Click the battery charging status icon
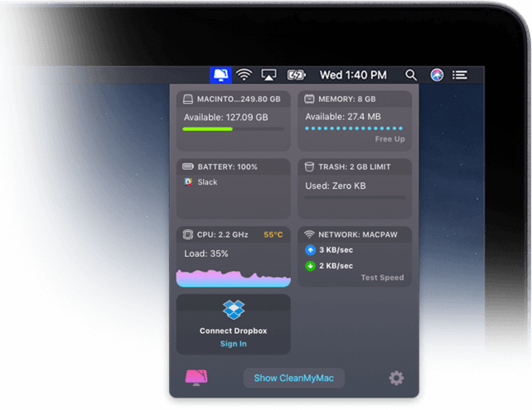Image resolution: width=532 pixels, height=410 pixels. tap(296, 75)
